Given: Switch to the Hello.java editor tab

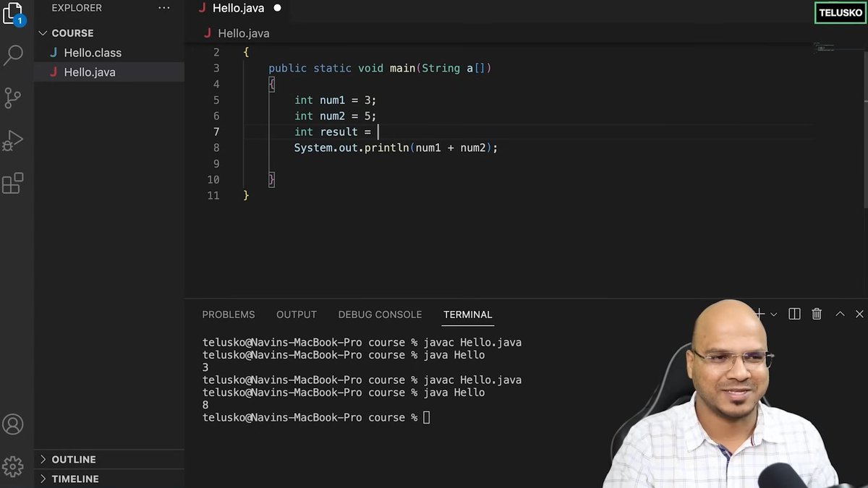Looking at the screenshot, I should [x=238, y=9].
